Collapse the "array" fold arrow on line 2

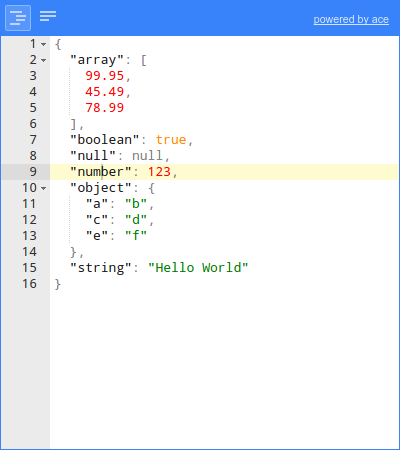click(44, 60)
